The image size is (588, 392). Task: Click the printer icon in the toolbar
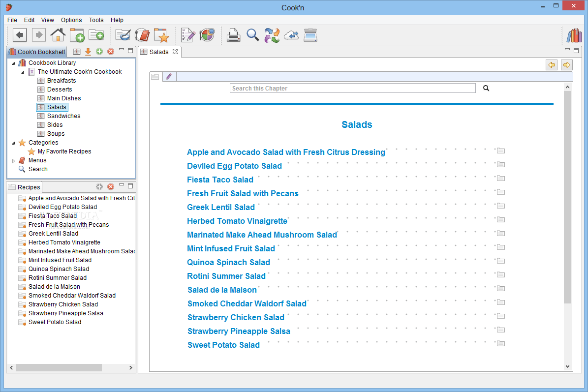[x=233, y=35]
